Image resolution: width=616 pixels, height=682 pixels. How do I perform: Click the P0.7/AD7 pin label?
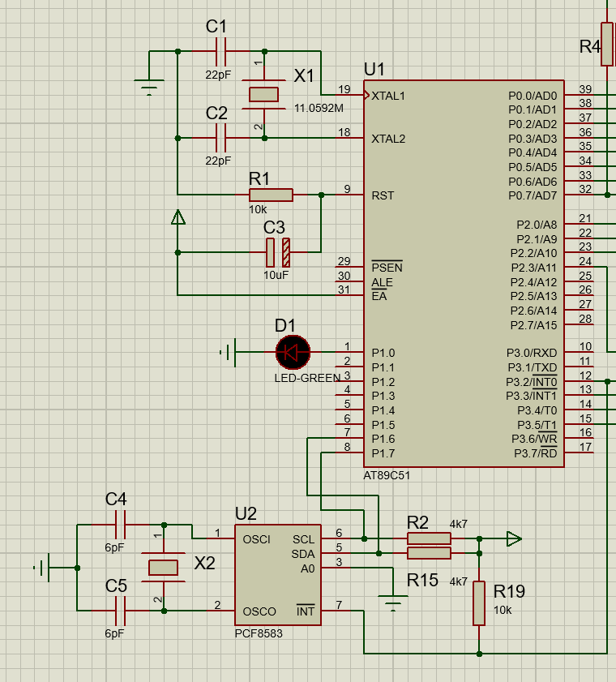pyautogui.click(x=533, y=195)
